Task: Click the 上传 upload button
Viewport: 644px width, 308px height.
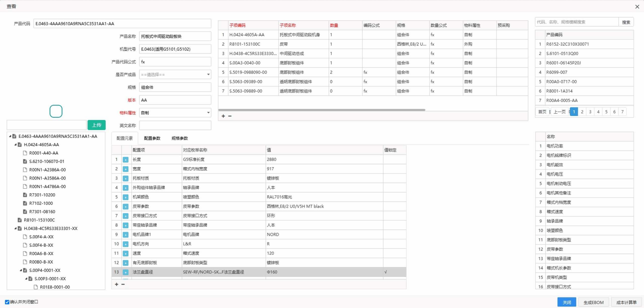Action: [96, 125]
